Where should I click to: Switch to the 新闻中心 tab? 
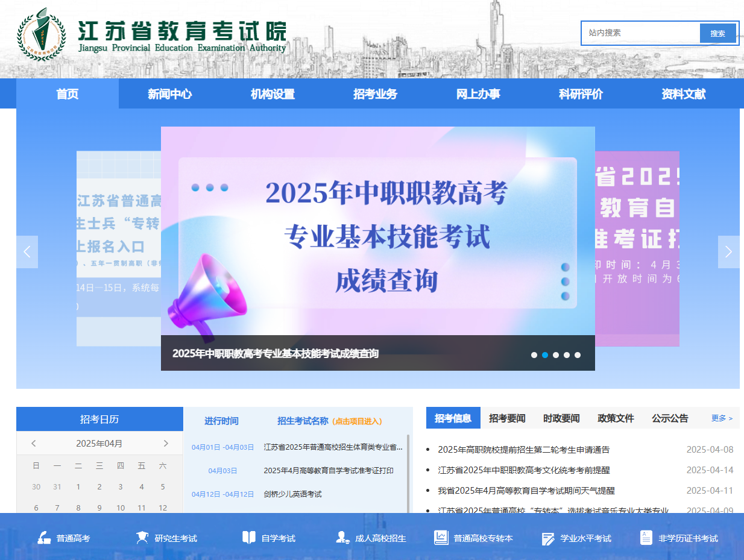(x=169, y=94)
